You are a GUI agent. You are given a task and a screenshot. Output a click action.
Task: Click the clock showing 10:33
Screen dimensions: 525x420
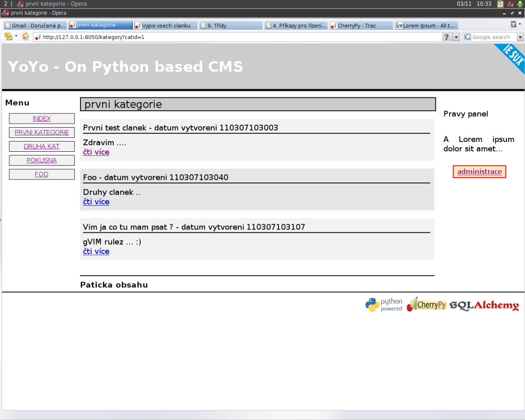pyautogui.click(x=484, y=4)
